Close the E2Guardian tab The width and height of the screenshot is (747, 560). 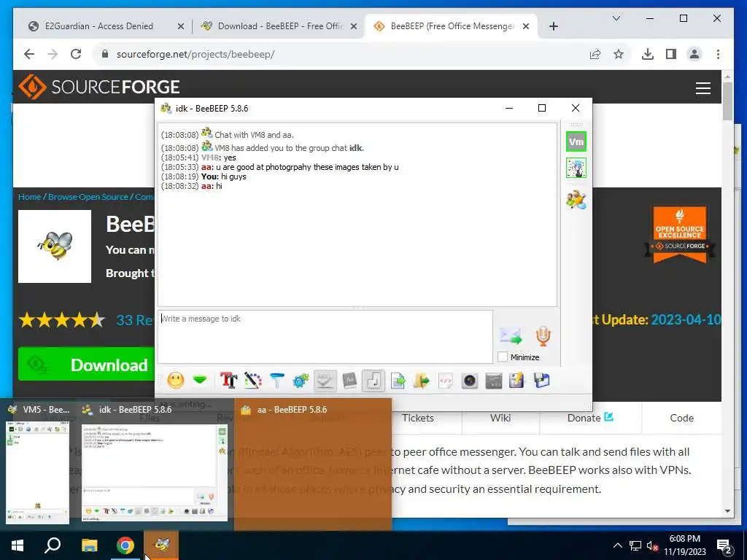pyautogui.click(x=181, y=26)
